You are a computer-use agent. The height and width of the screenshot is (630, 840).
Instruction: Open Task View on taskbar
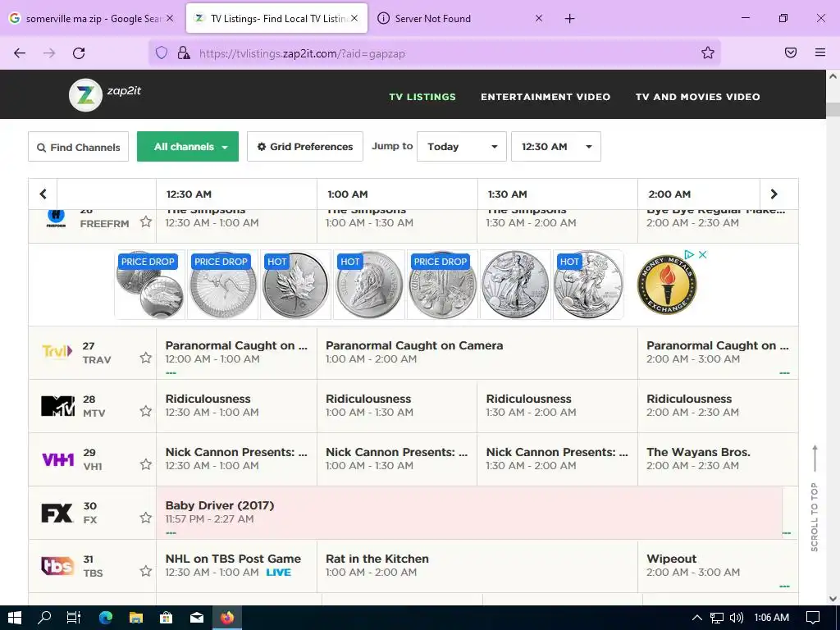74,618
